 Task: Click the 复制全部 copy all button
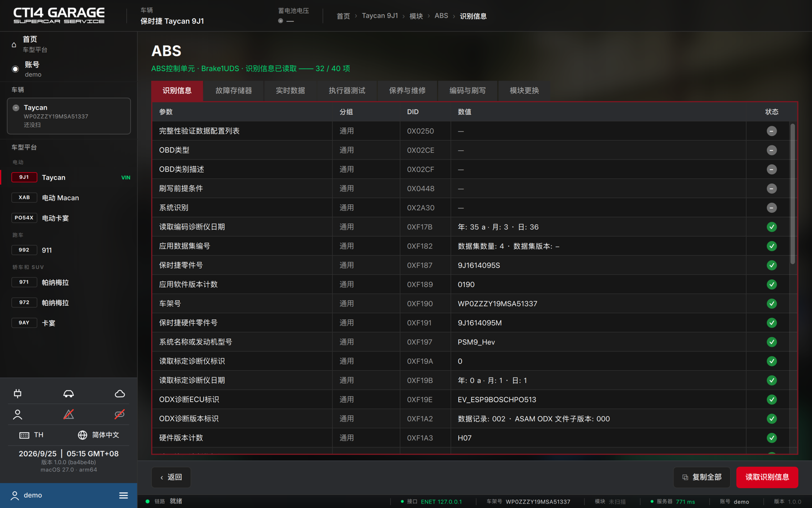(702, 477)
